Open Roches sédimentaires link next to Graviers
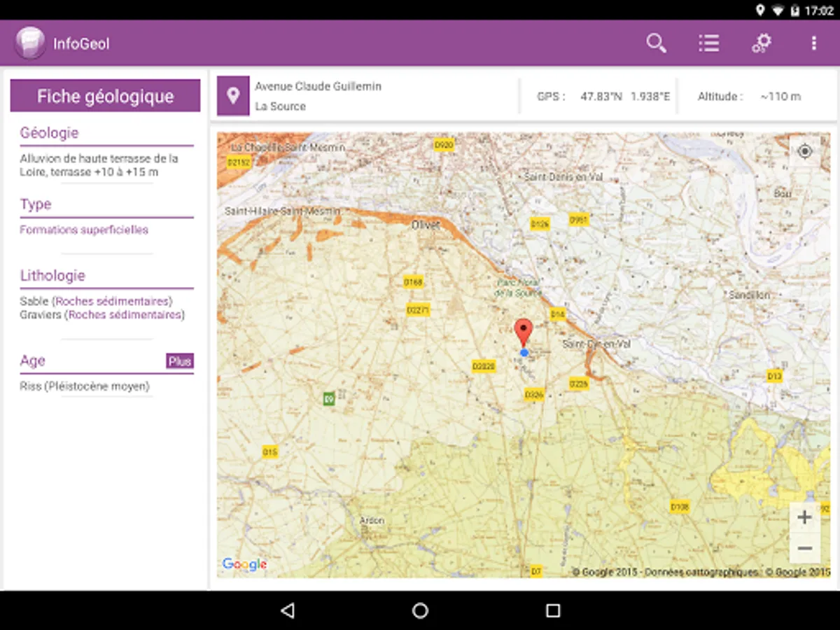Screen dimensions: 840x630 point(125,315)
